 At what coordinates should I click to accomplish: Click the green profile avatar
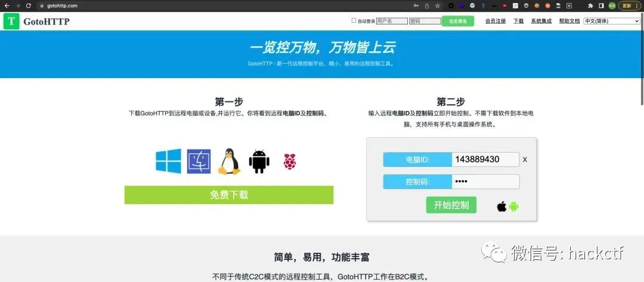tap(612, 6)
